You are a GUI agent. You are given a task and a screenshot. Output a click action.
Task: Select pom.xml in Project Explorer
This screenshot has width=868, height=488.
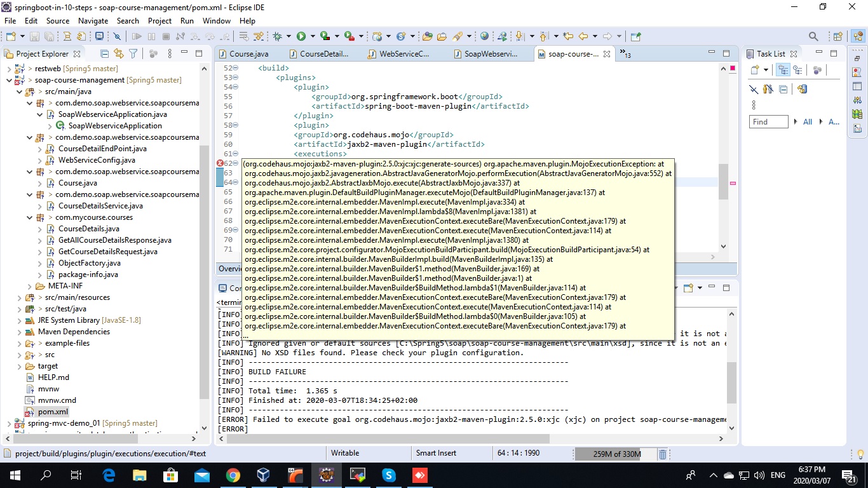pos(53,412)
